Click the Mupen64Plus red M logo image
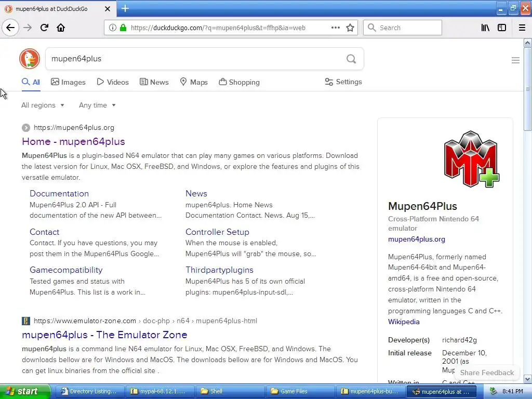The width and height of the screenshot is (532, 399). (x=472, y=159)
